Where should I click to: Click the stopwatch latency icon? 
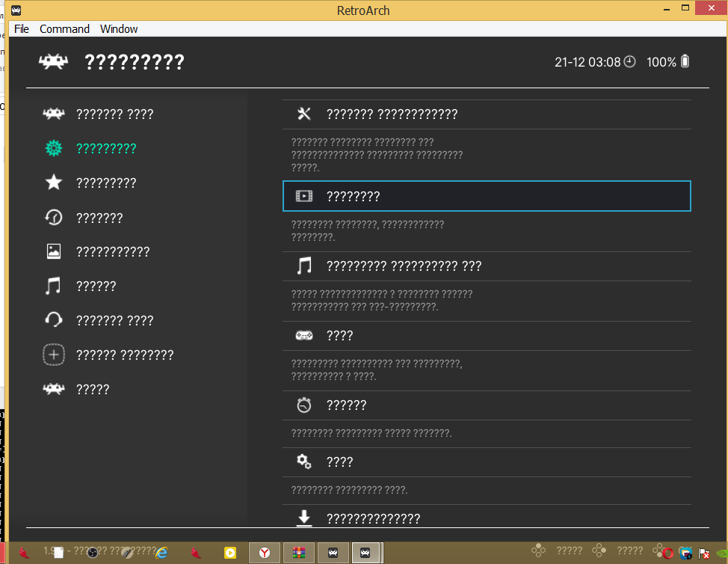click(304, 405)
